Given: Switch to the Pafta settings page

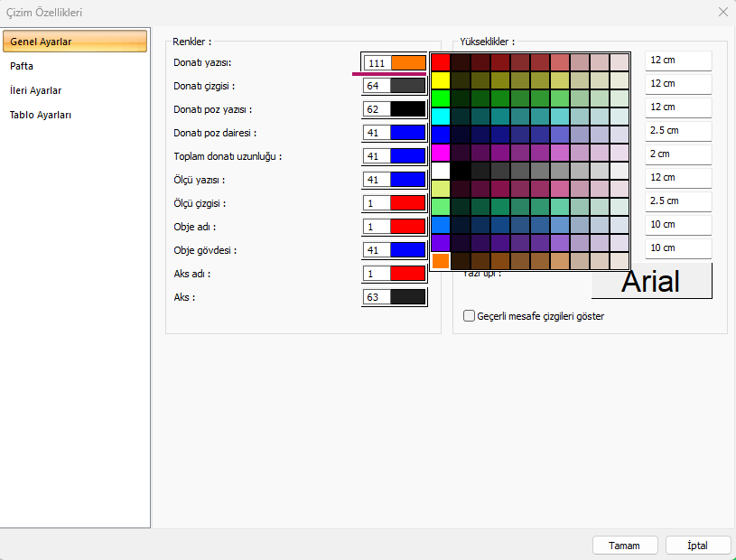Looking at the screenshot, I should point(23,66).
